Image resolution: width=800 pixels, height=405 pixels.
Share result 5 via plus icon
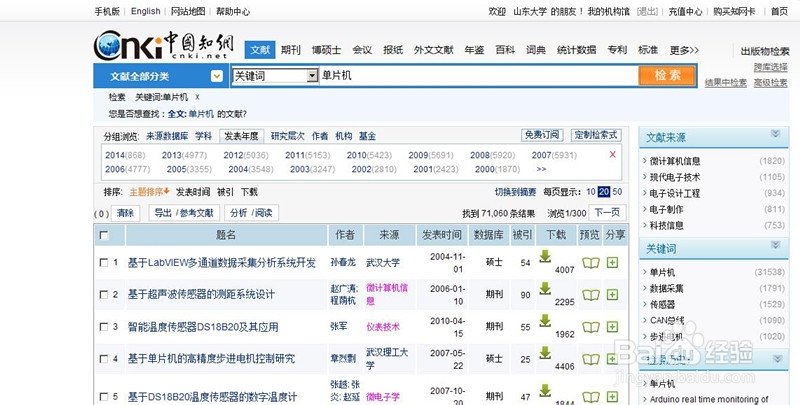coord(612,397)
